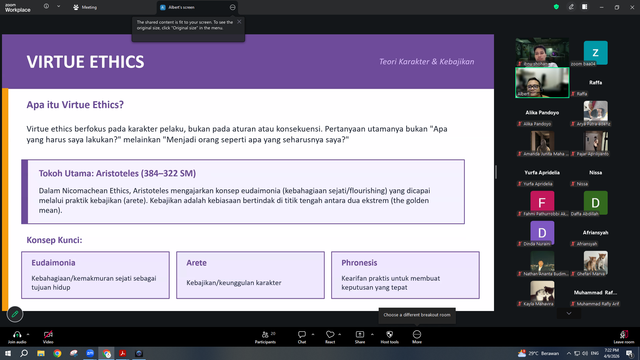Image resolution: width=640 pixels, height=360 pixels.
Task: Expand React options arrow
Action: [x=340, y=334]
